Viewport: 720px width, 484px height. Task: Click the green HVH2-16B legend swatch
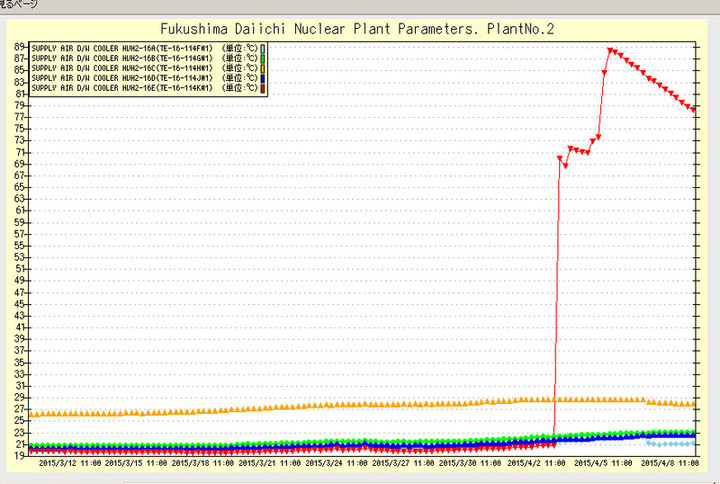click(x=263, y=57)
